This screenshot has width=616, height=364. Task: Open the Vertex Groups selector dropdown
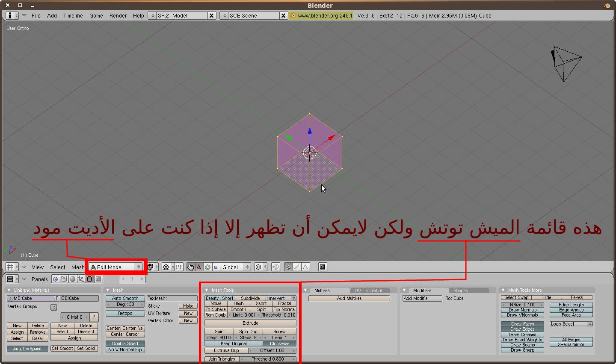[x=53, y=307]
